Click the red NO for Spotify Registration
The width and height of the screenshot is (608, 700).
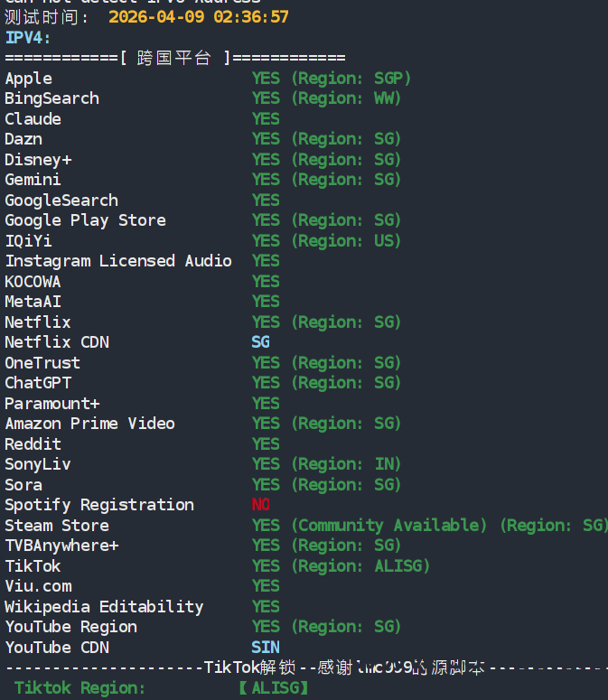[x=260, y=505]
